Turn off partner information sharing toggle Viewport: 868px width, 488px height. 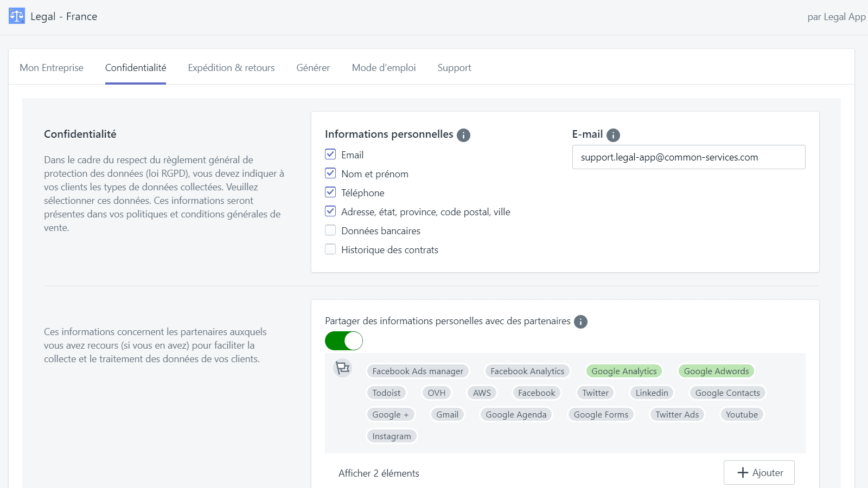click(x=344, y=341)
